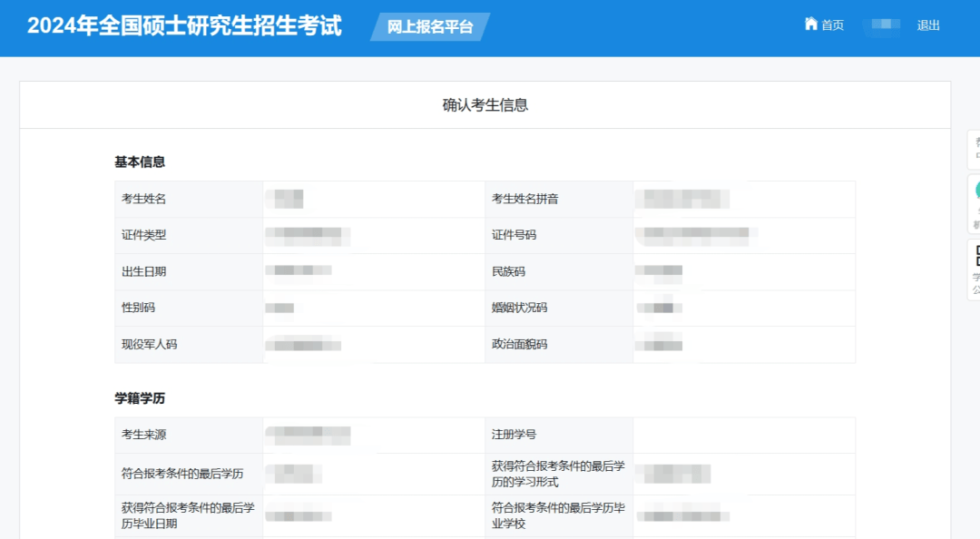This screenshot has height=539, width=980.
Task: Log out via the 退出 link
Action: click(x=928, y=25)
